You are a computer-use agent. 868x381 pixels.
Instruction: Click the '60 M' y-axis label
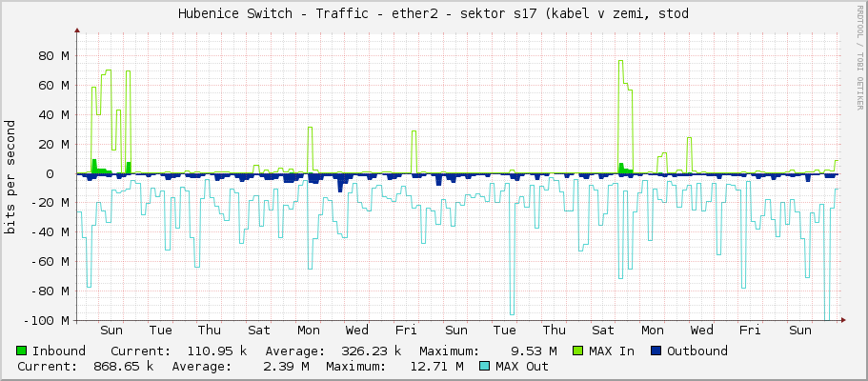pyautogui.click(x=53, y=86)
